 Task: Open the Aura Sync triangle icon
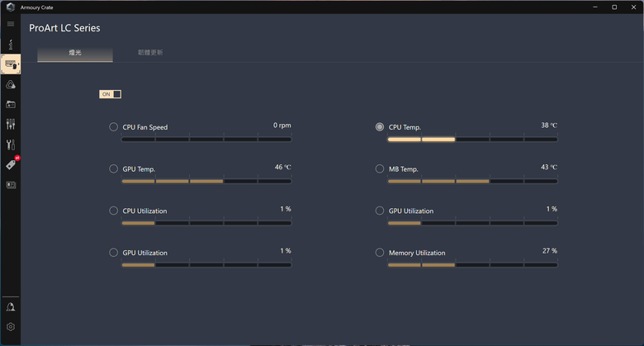click(11, 85)
